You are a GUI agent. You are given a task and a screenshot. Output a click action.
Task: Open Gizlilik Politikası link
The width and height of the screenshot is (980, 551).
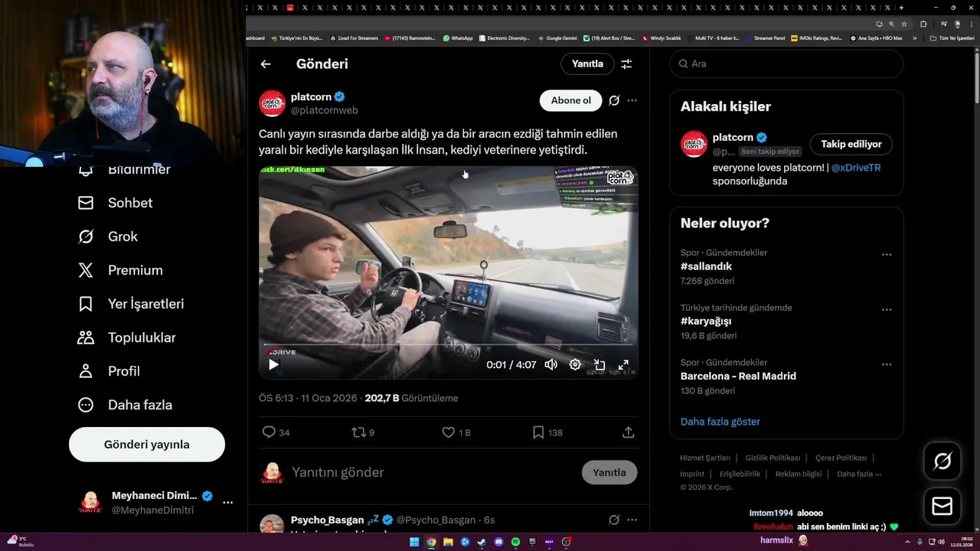click(x=773, y=458)
